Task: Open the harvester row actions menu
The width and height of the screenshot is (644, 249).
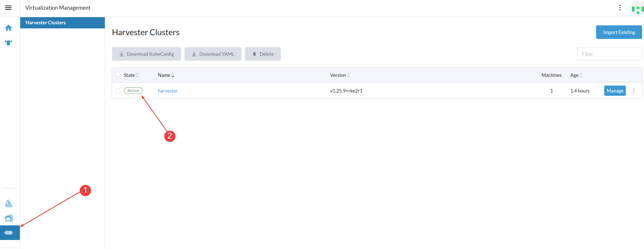Action: 634,91
